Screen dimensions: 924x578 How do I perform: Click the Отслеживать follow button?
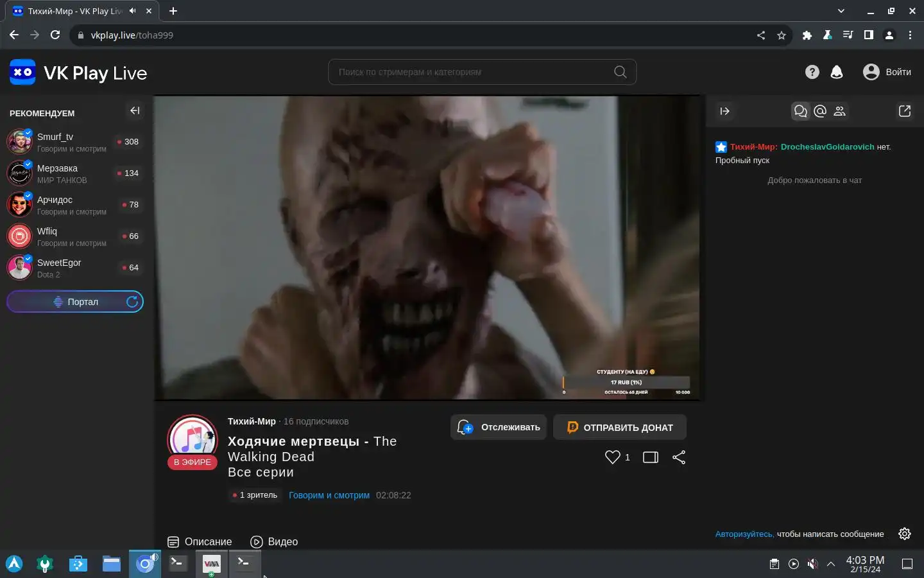[499, 427]
